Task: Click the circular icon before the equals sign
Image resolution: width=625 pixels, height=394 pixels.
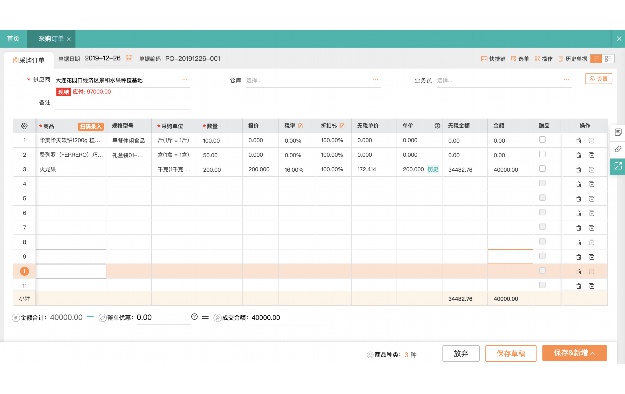Action: click(194, 317)
